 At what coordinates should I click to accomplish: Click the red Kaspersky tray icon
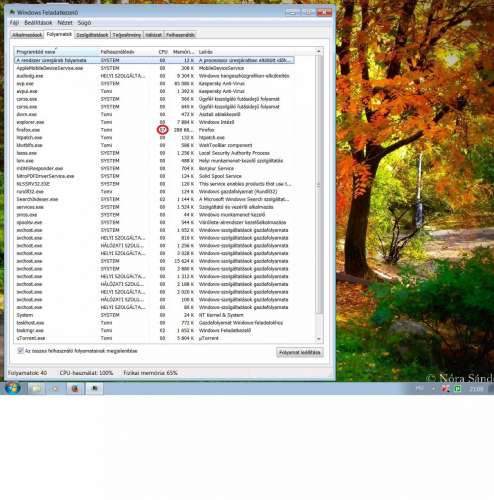[445, 389]
